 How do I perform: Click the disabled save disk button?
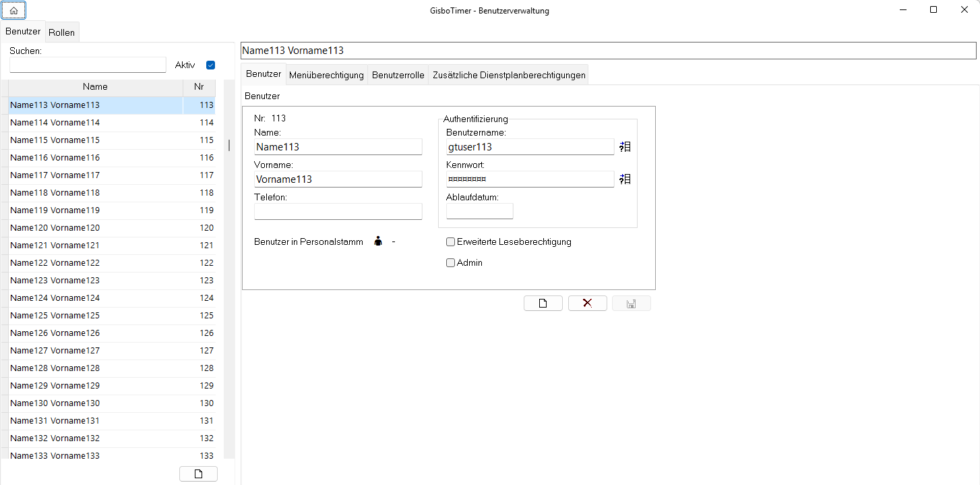[x=631, y=304]
